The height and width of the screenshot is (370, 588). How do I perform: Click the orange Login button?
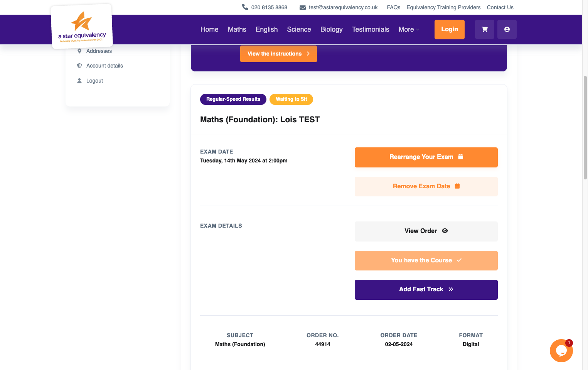point(450,29)
